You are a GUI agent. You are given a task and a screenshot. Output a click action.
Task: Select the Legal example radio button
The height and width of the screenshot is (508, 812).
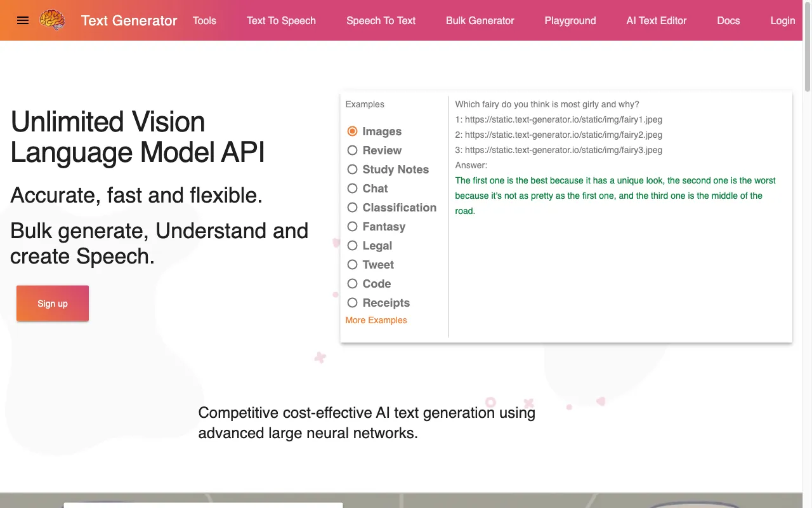point(353,246)
